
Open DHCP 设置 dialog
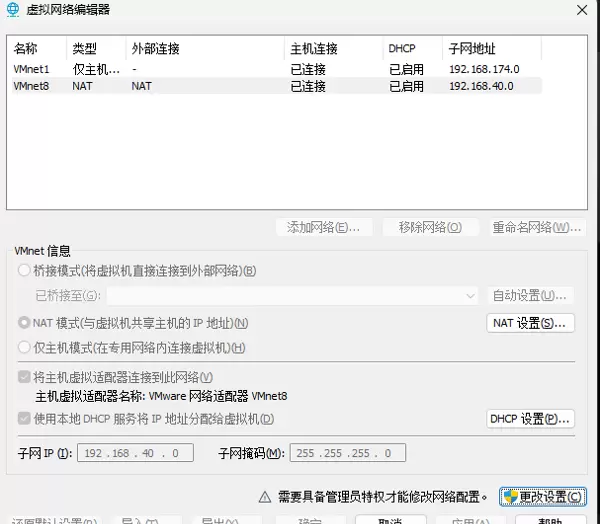click(x=530, y=419)
